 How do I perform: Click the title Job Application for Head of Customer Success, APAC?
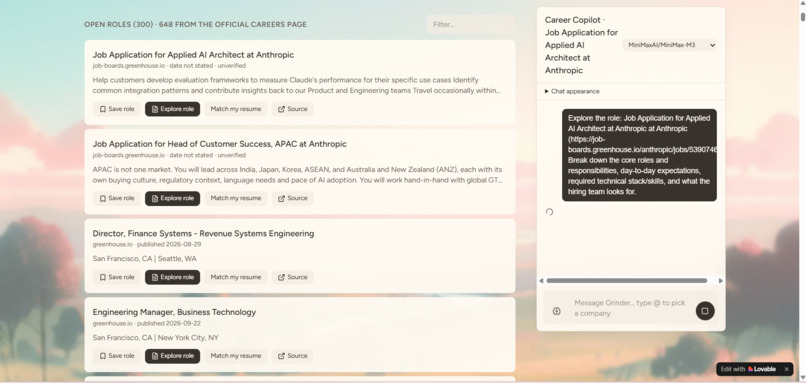pos(219,144)
